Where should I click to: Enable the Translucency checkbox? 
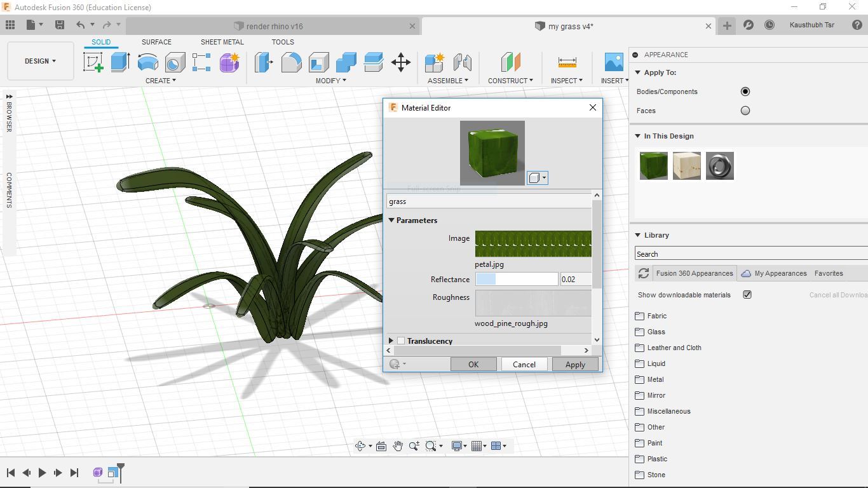pyautogui.click(x=401, y=341)
